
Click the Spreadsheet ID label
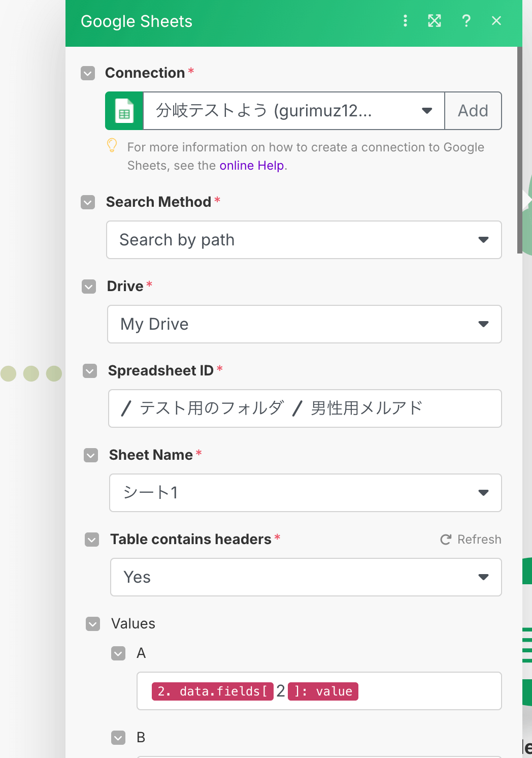(161, 371)
